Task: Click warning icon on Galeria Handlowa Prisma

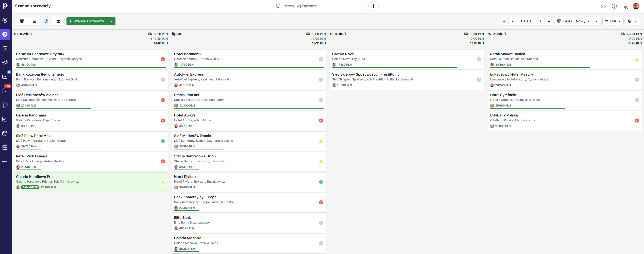Action: pyautogui.click(x=163, y=182)
